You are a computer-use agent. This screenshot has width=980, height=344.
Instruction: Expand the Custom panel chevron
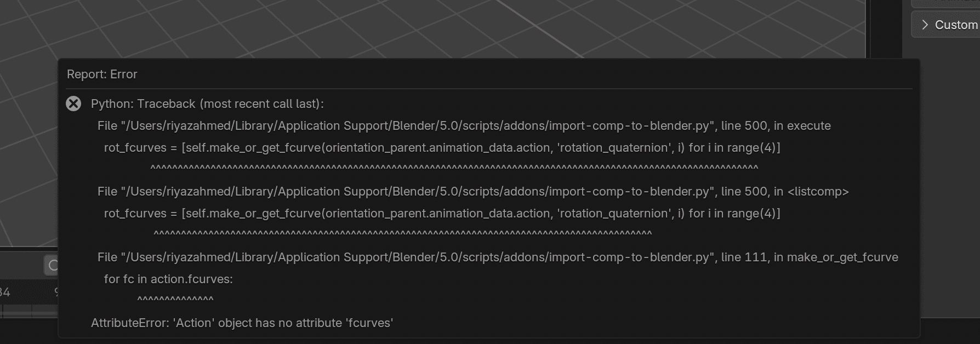coord(925,25)
